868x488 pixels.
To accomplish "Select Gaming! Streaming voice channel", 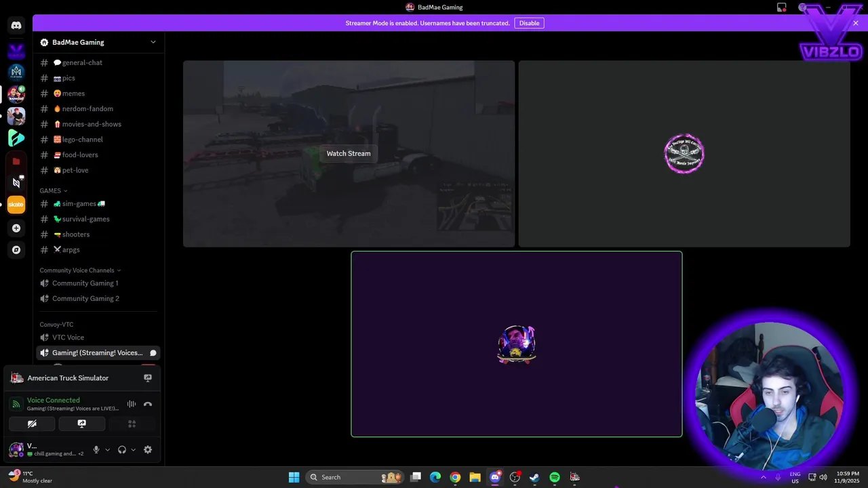I will point(98,353).
